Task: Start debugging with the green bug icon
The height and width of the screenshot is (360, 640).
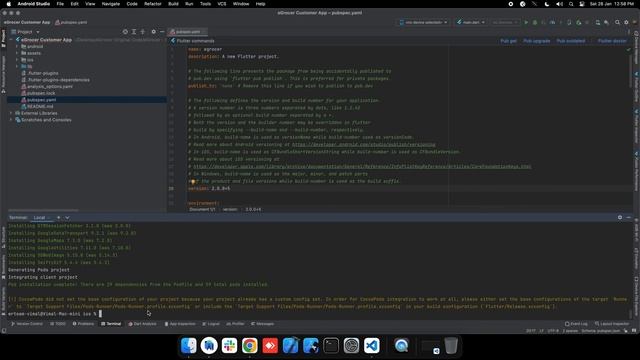Action: [x=535, y=22]
